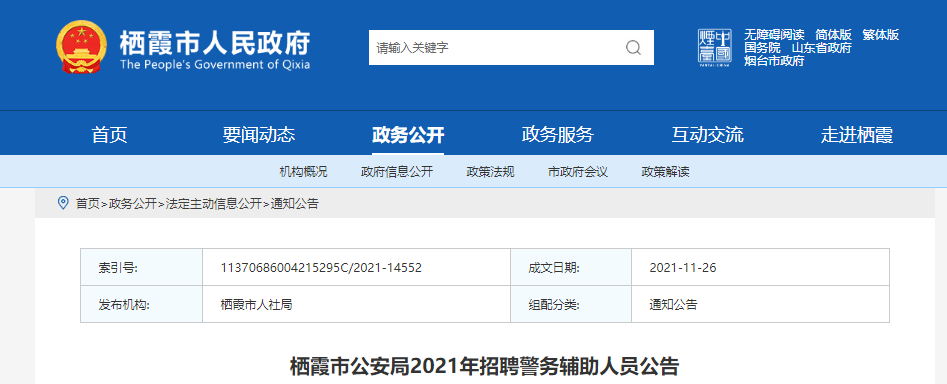The height and width of the screenshot is (384, 947).
Task: Go to 市政府会议 submenu
Action: pyautogui.click(x=578, y=172)
